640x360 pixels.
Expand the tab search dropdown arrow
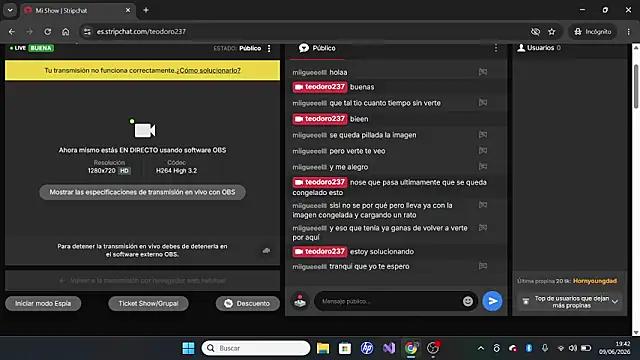click(10, 10)
